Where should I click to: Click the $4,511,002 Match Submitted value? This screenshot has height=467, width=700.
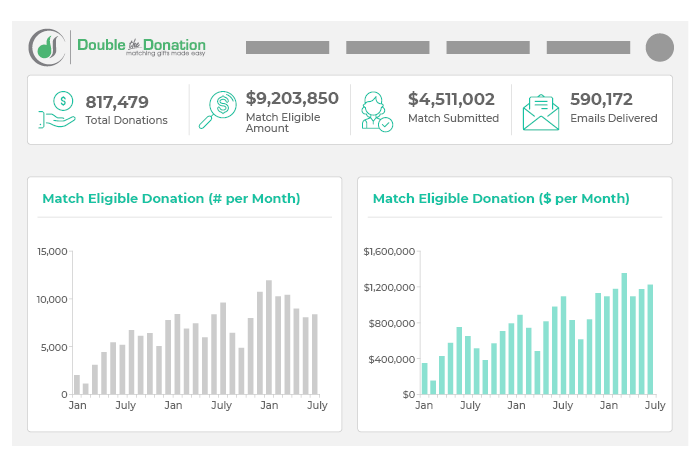click(451, 99)
